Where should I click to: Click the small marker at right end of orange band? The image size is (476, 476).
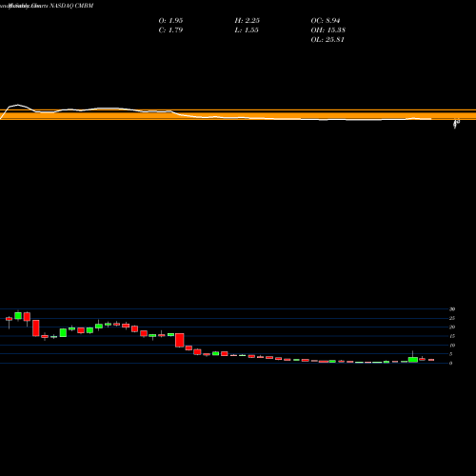click(456, 124)
